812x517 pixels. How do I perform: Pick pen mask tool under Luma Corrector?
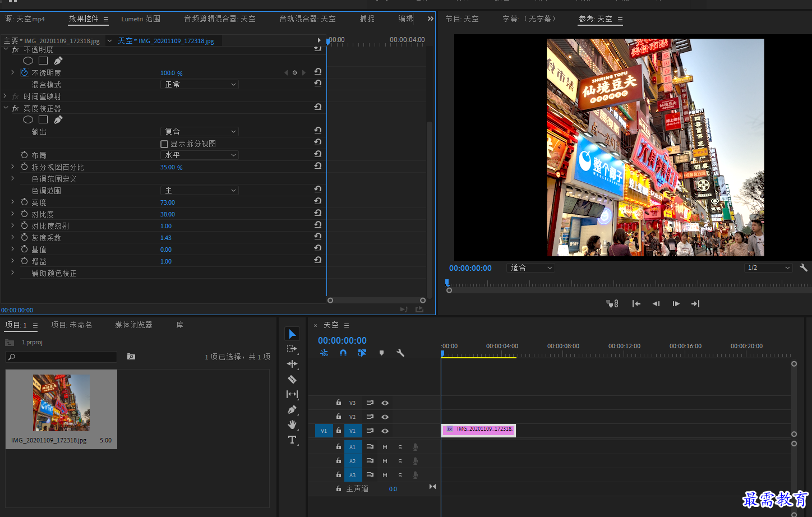click(58, 119)
